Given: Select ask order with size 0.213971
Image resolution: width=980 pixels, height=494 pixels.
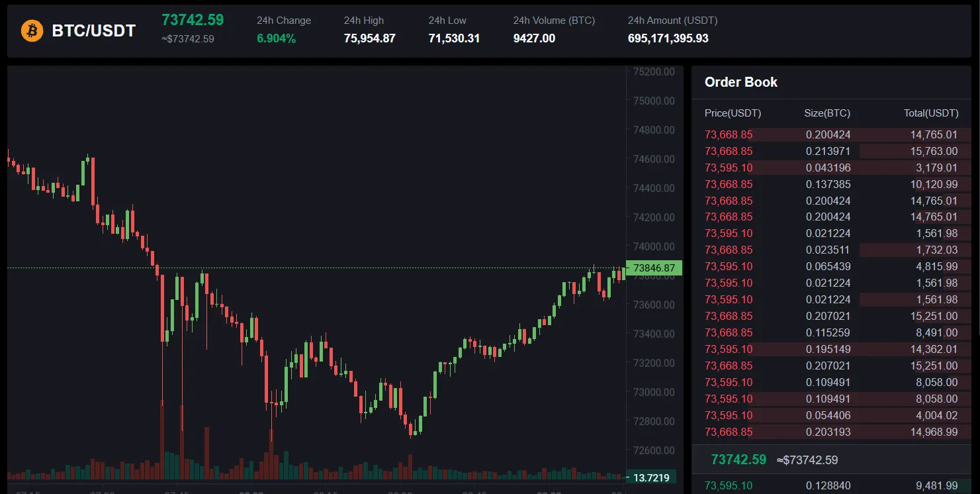Looking at the screenshot, I should (x=831, y=151).
